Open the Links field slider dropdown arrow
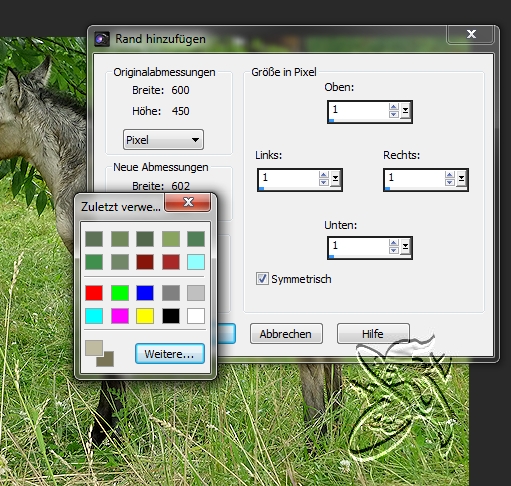 335,179
